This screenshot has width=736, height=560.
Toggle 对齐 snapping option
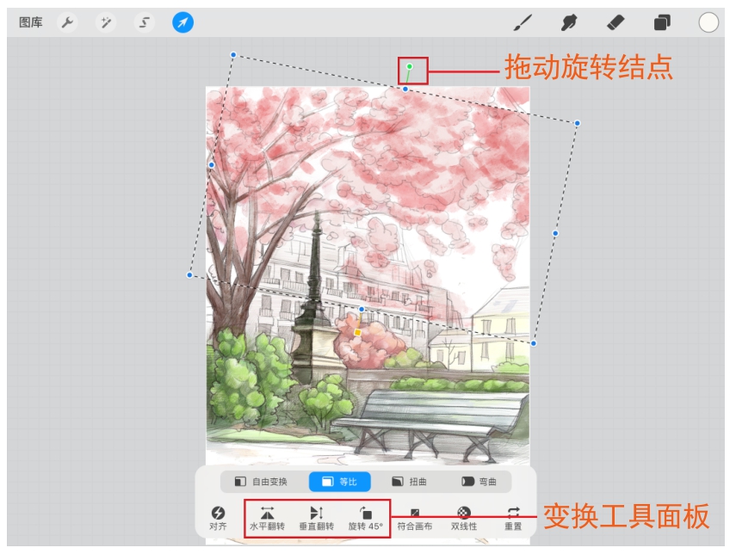pos(218,518)
